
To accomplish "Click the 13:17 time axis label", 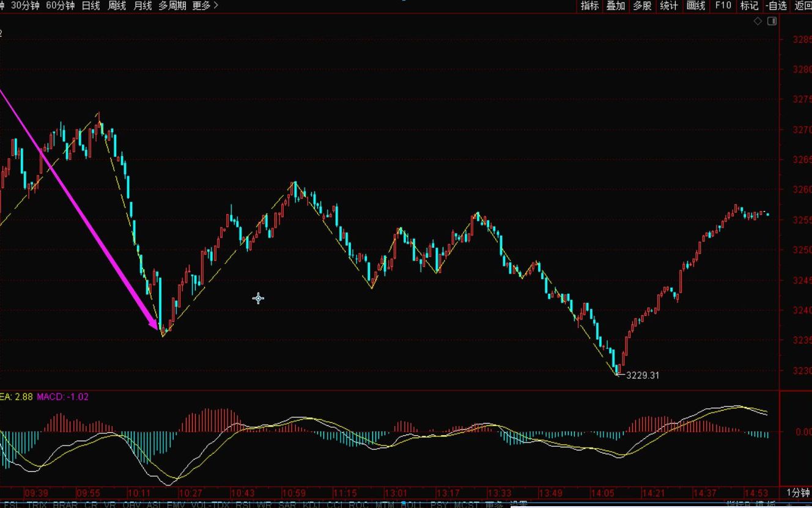I will [x=448, y=493].
